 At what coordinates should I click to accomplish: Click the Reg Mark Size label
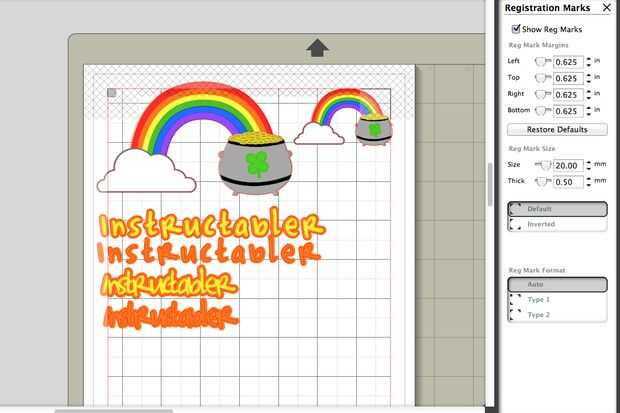(x=532, y=148)
